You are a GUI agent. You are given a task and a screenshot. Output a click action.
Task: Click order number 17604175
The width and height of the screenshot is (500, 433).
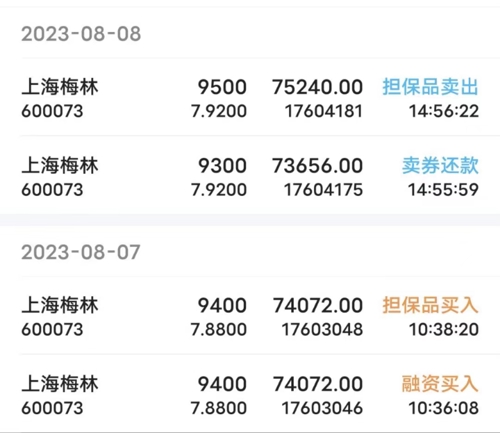(323, 190)
